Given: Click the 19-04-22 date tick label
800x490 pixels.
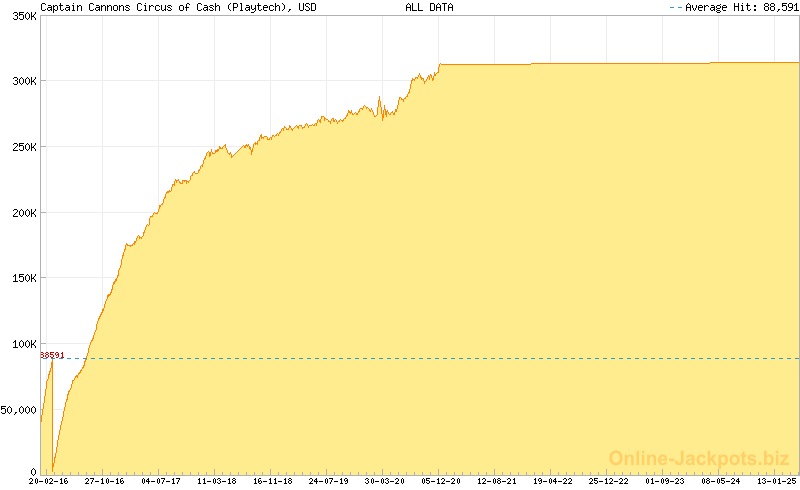Looking at the screenshot, I should pyautogui.click(x=553, y=481).
